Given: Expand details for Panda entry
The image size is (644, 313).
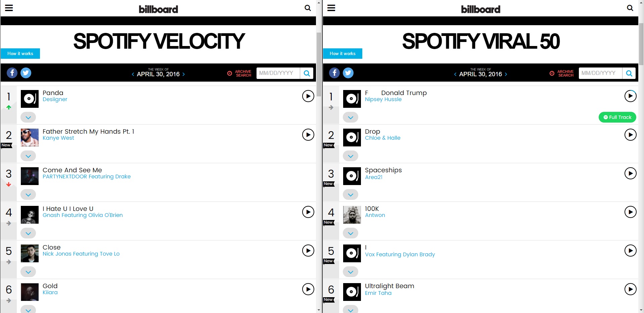Looking at the screenshot, I should (x=28, y=118).
